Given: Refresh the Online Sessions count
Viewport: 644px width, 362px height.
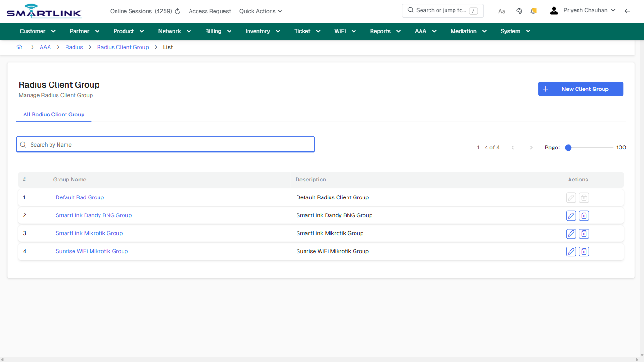Looking at the screenshot, I should pos(177,11).
